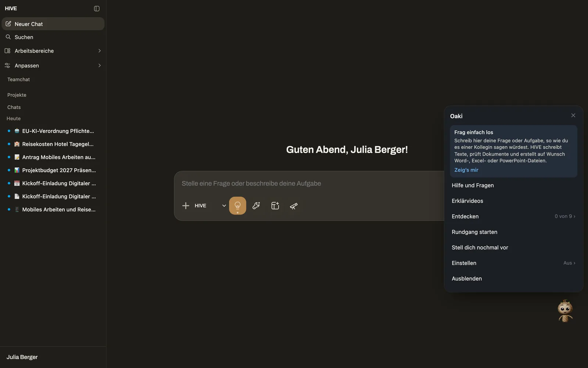This screenshot has width=588, height=368.
Task: Click the canvas layout plus icon
Action: (275, 206)
